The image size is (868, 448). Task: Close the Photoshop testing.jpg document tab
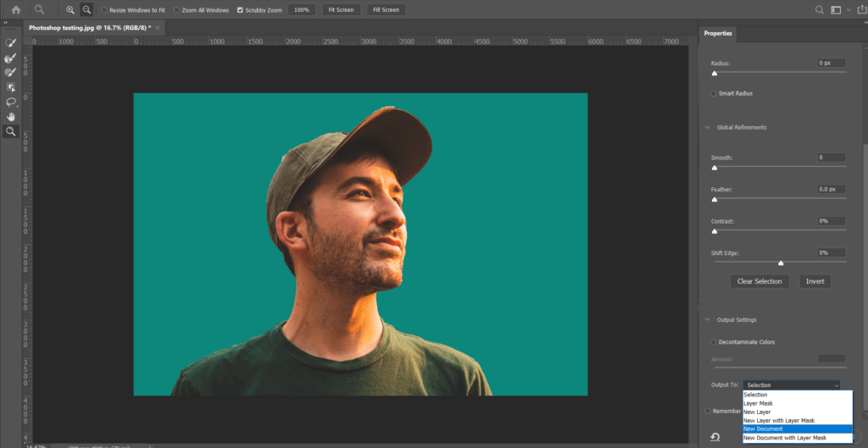point(158,27)
